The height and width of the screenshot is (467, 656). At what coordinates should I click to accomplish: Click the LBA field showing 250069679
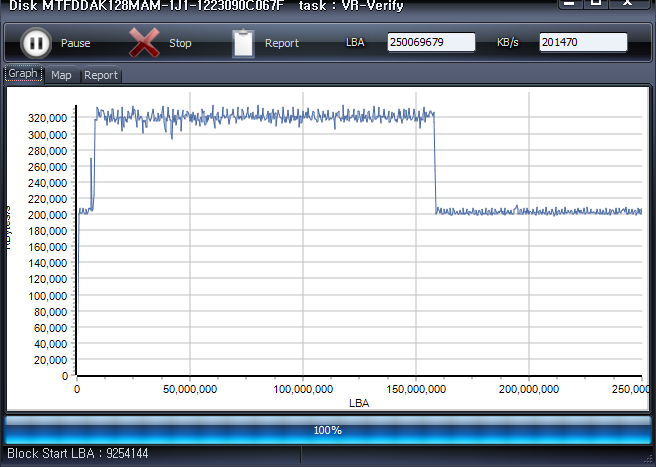tap(431, 42)
